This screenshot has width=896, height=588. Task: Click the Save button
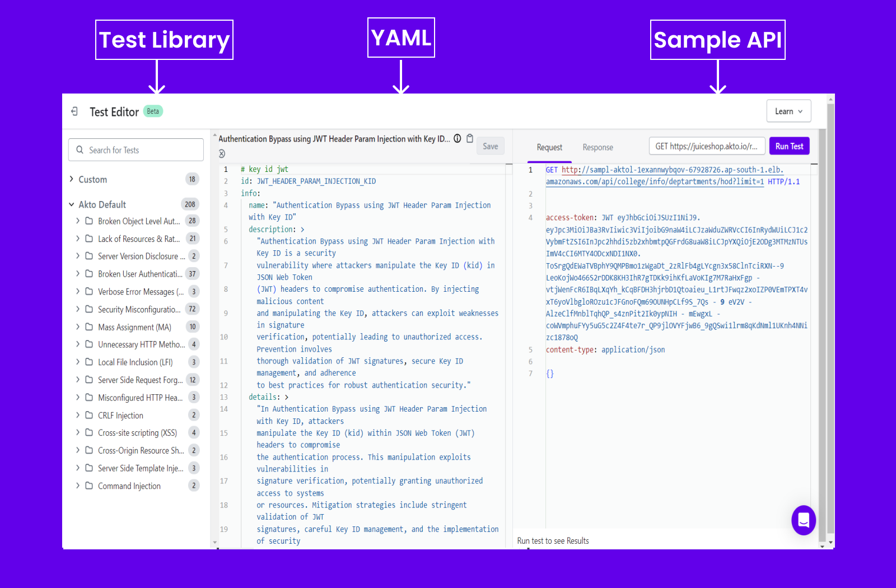point(490,146)
